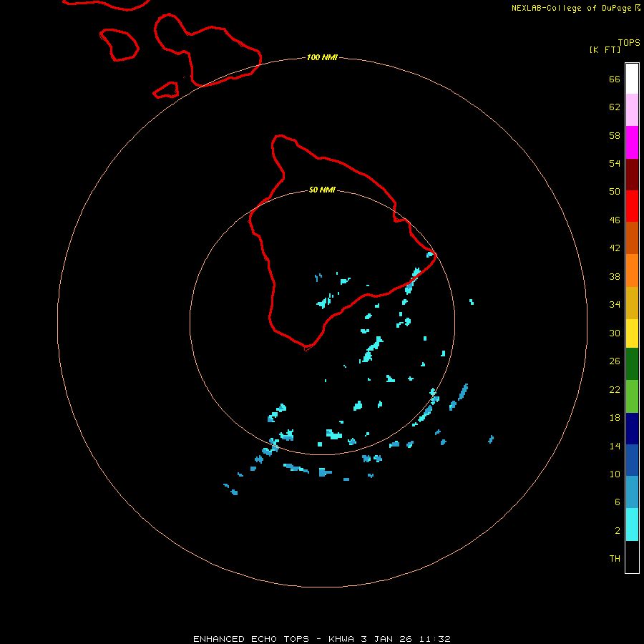This screenshot has height=644, width=644.
Task: Click the 11:32 timestamp in footer
Action: coord(435,639)
